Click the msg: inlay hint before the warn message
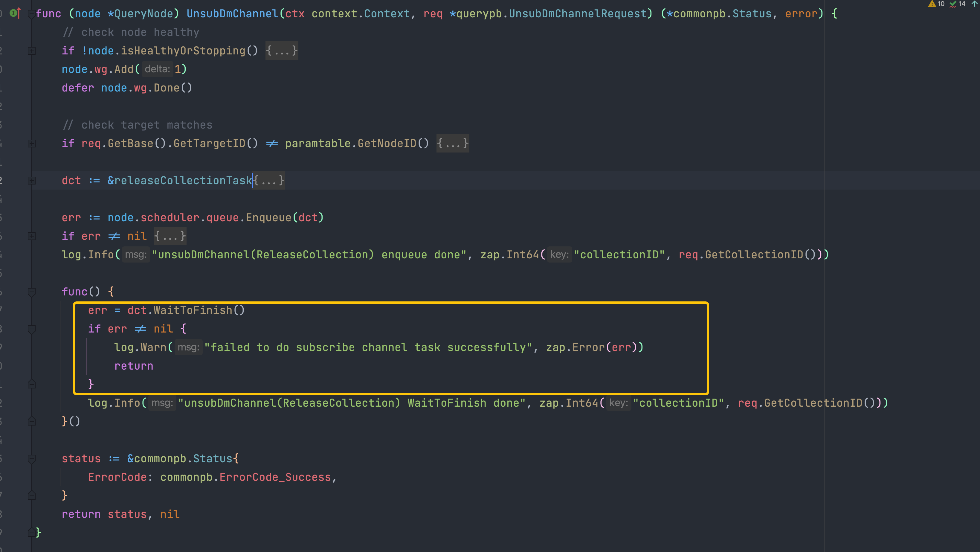The width and height of the screenshot is (980, 552). 188,347
